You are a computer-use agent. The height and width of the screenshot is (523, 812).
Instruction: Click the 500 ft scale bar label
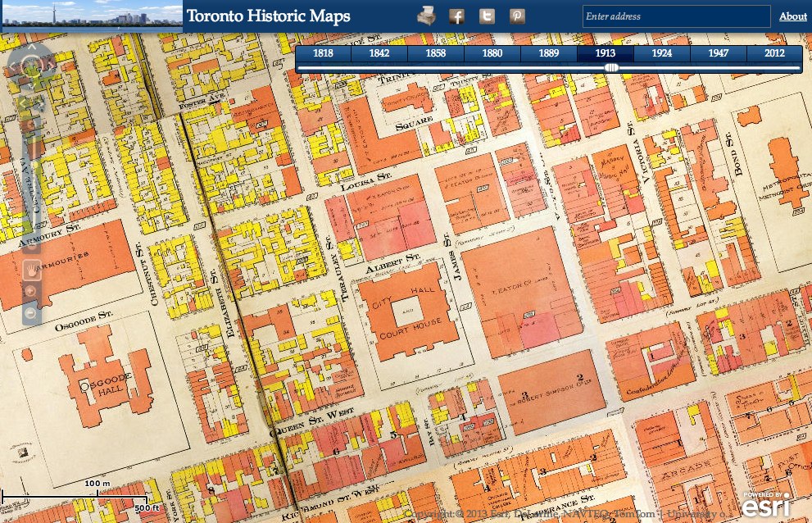pyautogui.click(x=147, y=508)
